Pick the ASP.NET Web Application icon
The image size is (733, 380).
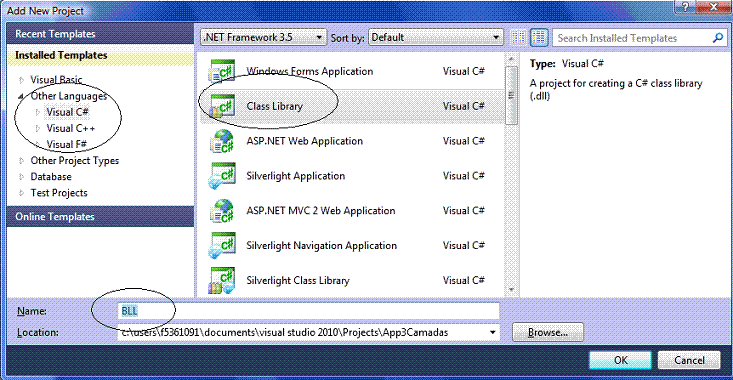pyautogui.click(x=222, y=141)
